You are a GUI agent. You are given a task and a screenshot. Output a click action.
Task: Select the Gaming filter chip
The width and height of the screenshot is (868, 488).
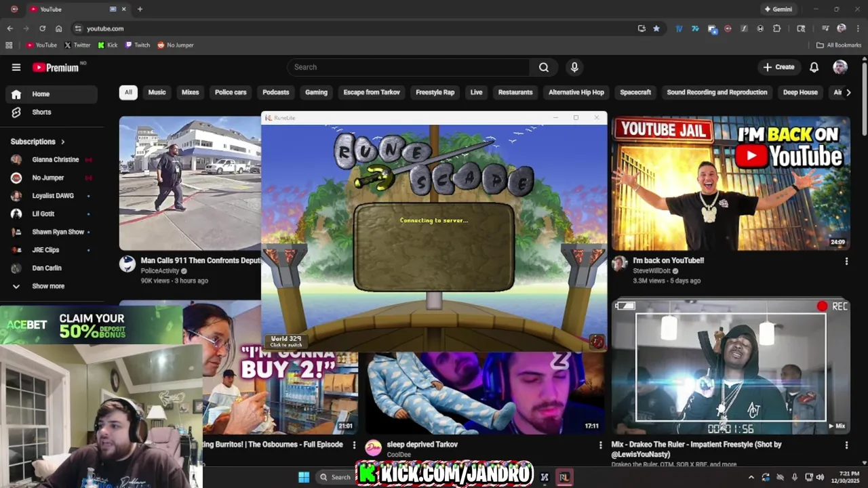pos(316,92)
